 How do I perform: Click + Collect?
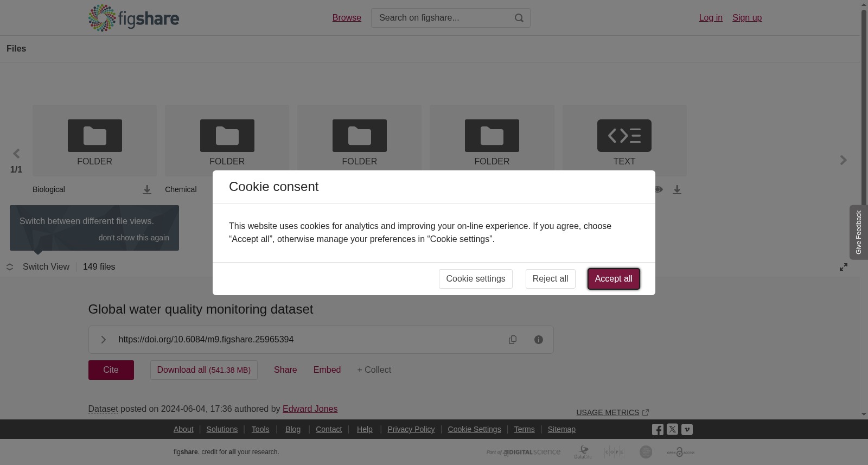[374, 370]
